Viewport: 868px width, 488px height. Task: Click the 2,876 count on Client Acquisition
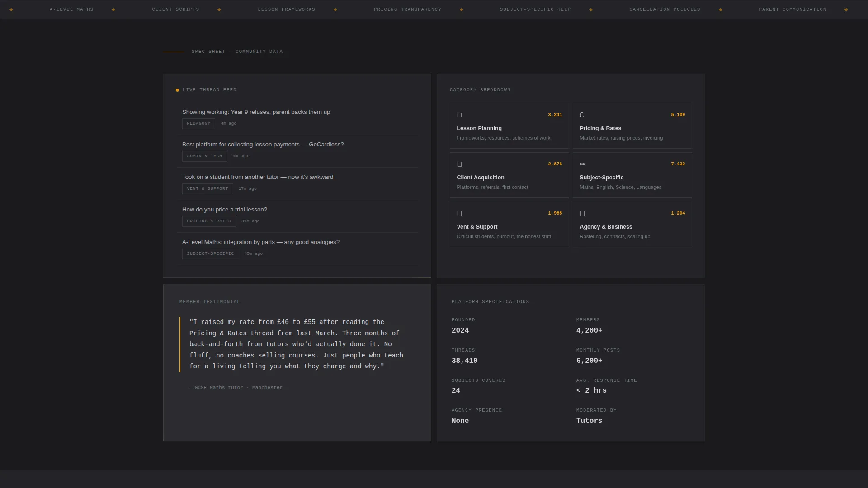[555, 164]
